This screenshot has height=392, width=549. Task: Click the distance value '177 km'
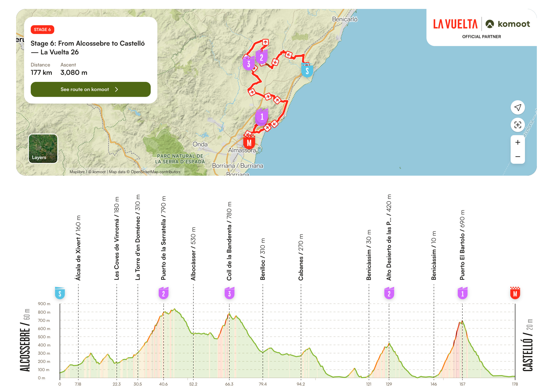coord(41,72)
